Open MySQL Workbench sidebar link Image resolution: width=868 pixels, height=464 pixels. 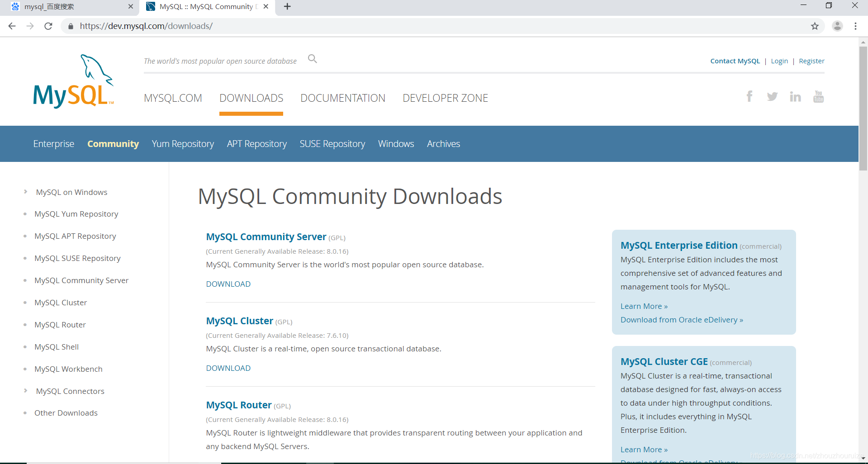tap(68, 369)
